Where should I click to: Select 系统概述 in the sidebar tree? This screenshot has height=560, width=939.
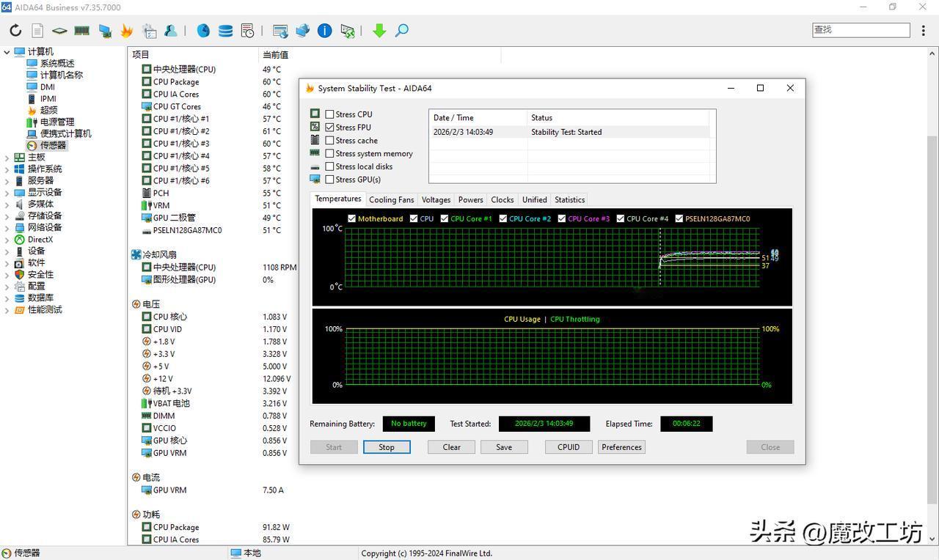(x=57, y=63)
